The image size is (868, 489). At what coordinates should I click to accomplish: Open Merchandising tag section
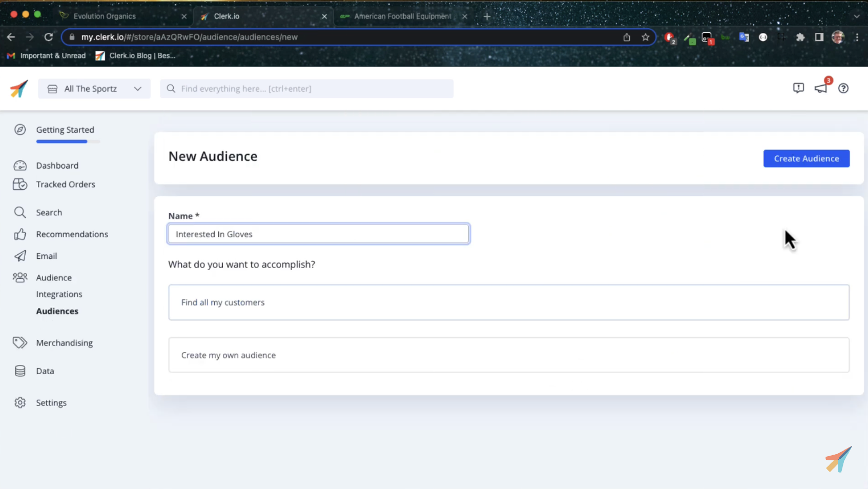(x=64, y=343)
